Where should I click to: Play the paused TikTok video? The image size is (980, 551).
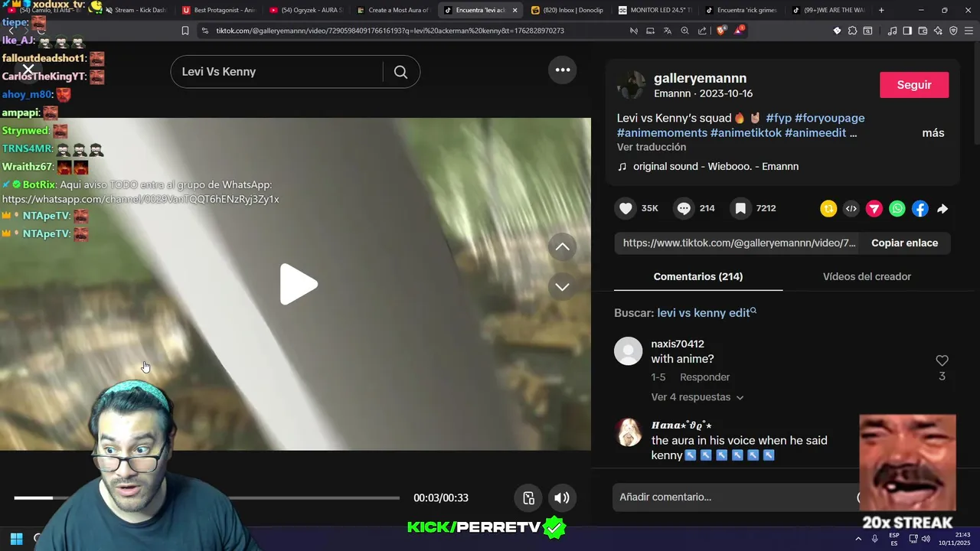pos(299,285)
